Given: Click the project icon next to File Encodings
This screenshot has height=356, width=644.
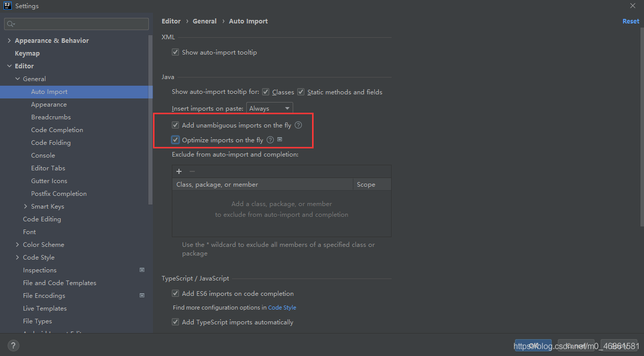Looking at the screenshot, I should tap(142, 295).
